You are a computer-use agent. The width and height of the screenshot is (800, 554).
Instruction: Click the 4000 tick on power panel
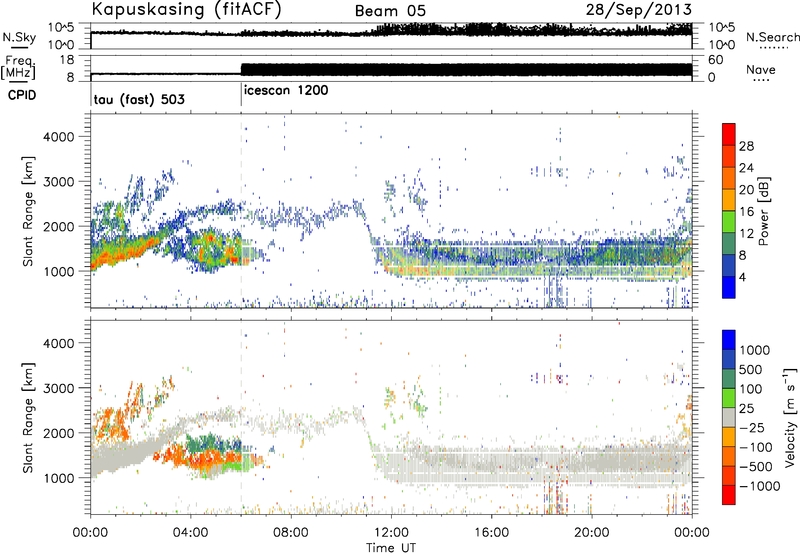(59, 137)
